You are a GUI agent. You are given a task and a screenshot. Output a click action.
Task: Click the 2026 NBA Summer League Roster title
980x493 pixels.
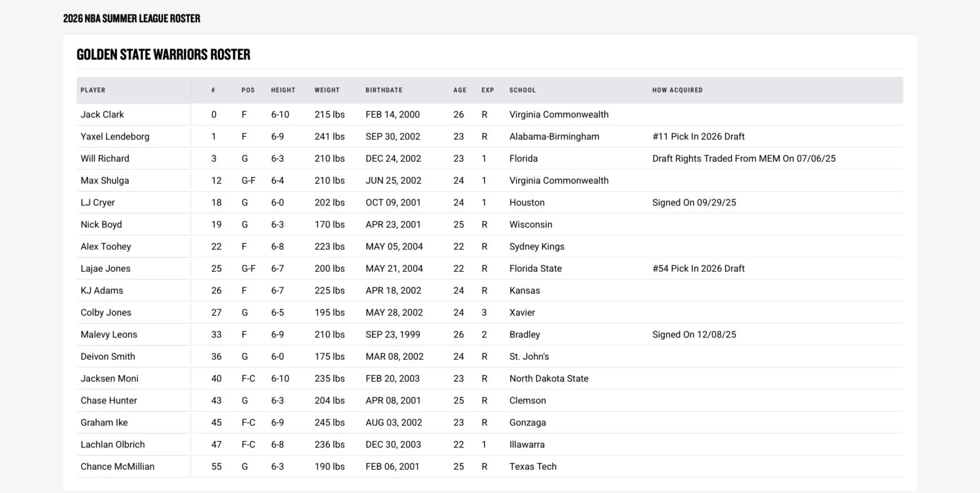click(x=132, y=19)
